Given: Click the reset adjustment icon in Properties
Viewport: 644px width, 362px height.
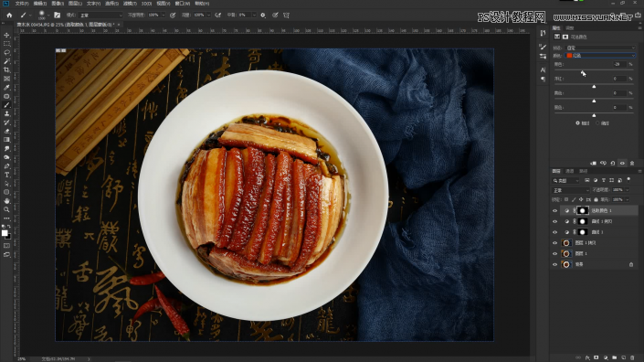Looking at the screenshot, I should coord(612,163).
